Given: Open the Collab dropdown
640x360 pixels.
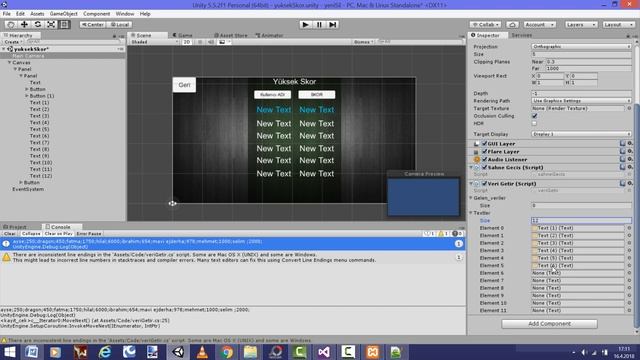Looking at the screenshot, I should click(x=485, y=25).
